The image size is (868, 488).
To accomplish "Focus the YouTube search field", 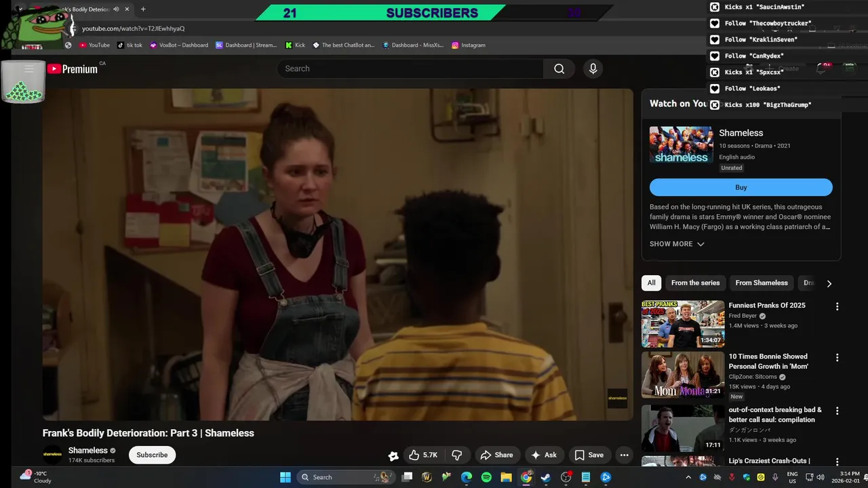I will tap(410, 68).
